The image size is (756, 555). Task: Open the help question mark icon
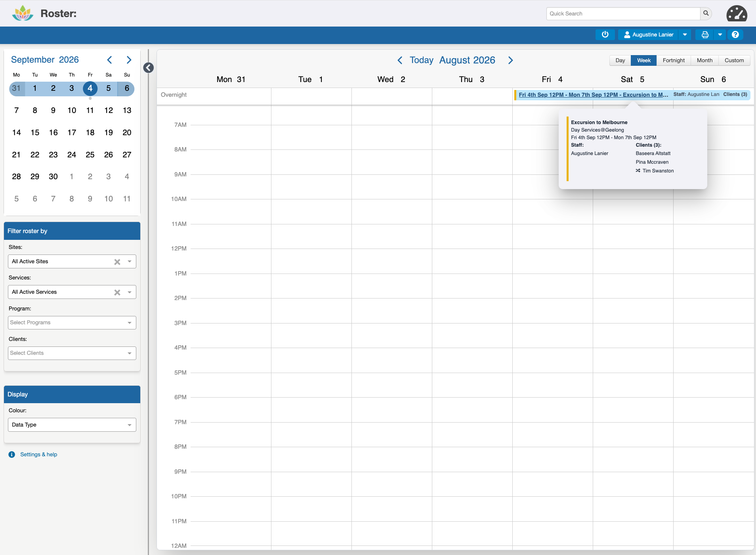735,35
